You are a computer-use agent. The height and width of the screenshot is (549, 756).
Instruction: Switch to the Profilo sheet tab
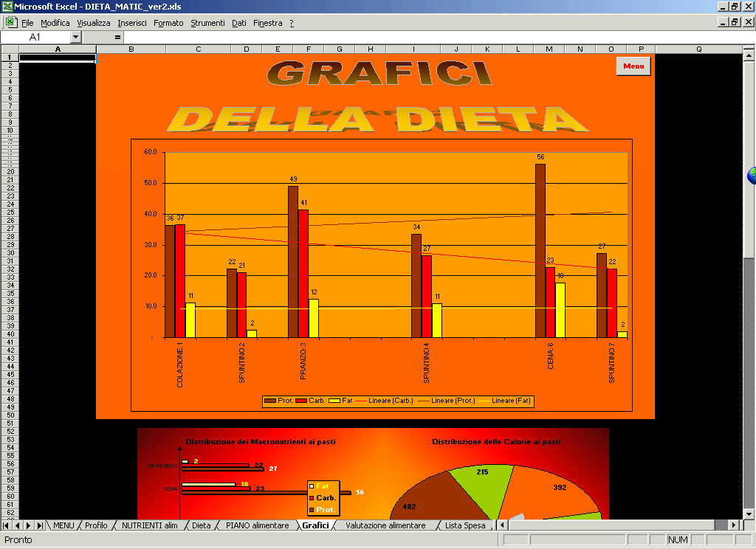click(96, 525)
